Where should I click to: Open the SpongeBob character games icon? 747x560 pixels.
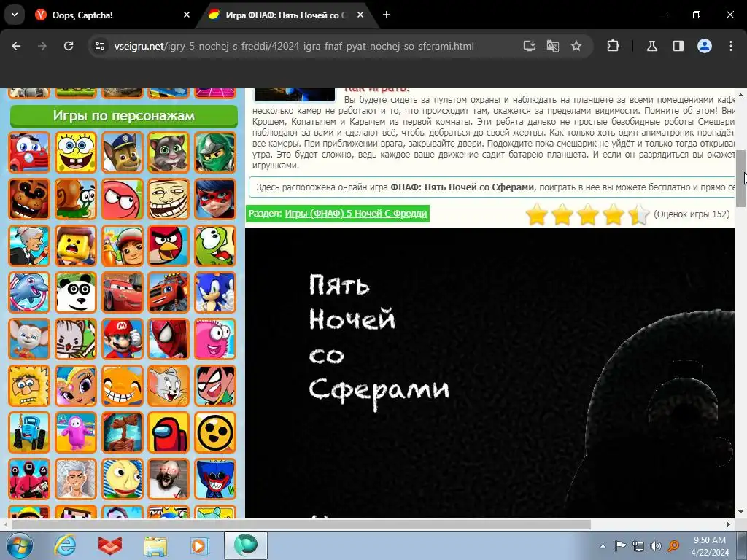click(x=76, y=152)
